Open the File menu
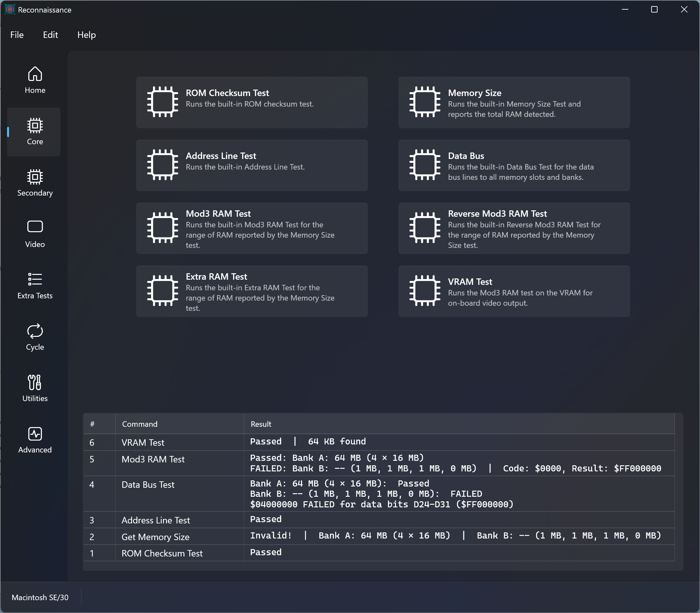The image size is (700, 613). tap(17, 35)
